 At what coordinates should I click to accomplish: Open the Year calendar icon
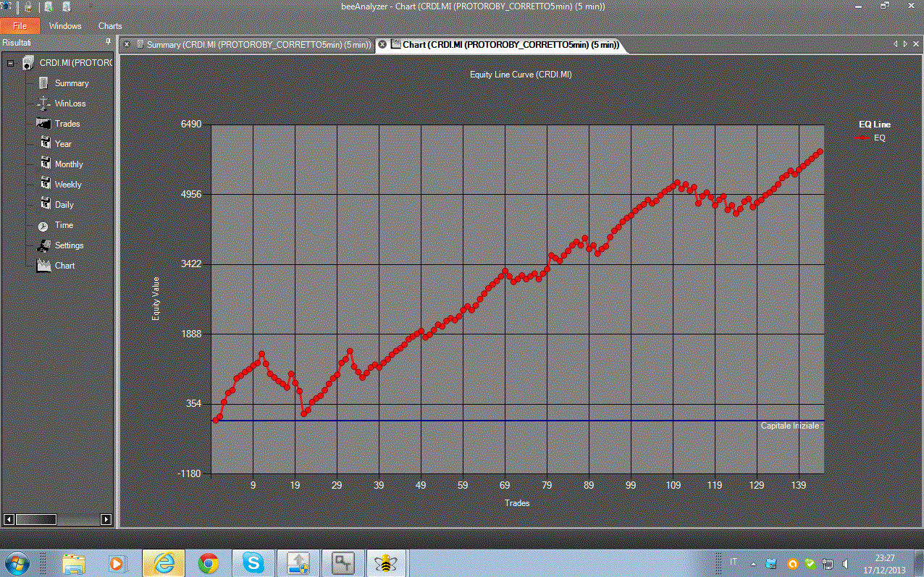[x=46, y=144]
